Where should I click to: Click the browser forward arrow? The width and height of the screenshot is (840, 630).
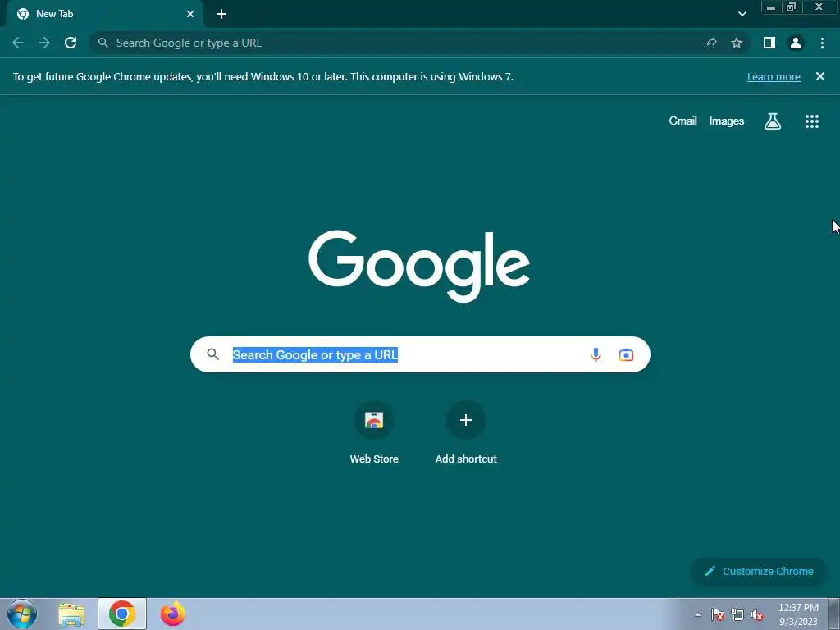(44, 43)
